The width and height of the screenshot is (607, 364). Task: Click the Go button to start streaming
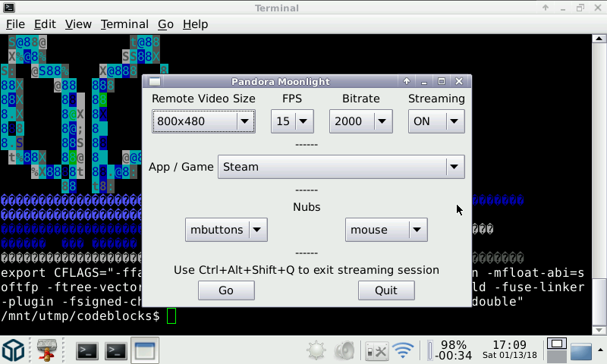pyautogui.click(x=226, y=290)
